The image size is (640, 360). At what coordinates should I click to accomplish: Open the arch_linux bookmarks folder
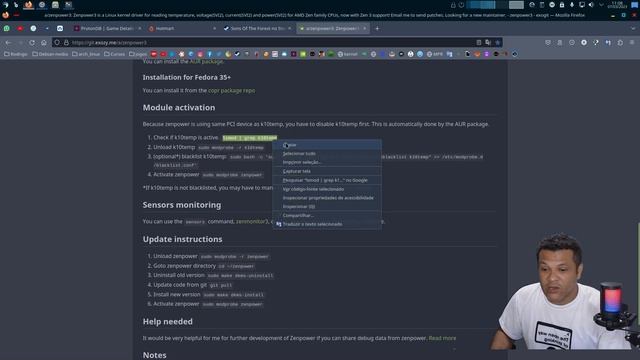pos(86,54)
